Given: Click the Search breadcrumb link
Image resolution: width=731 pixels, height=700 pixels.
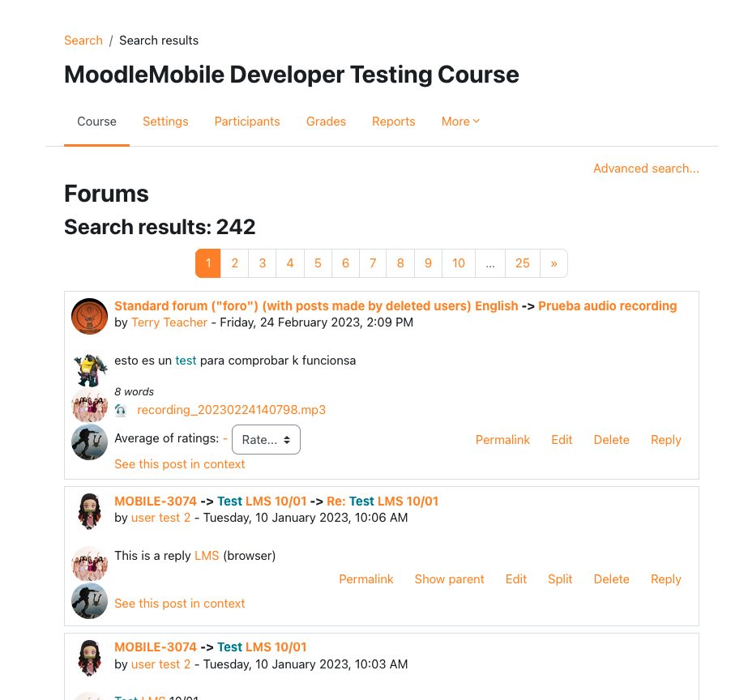Looking at the screenshot, I should point(83,41).
